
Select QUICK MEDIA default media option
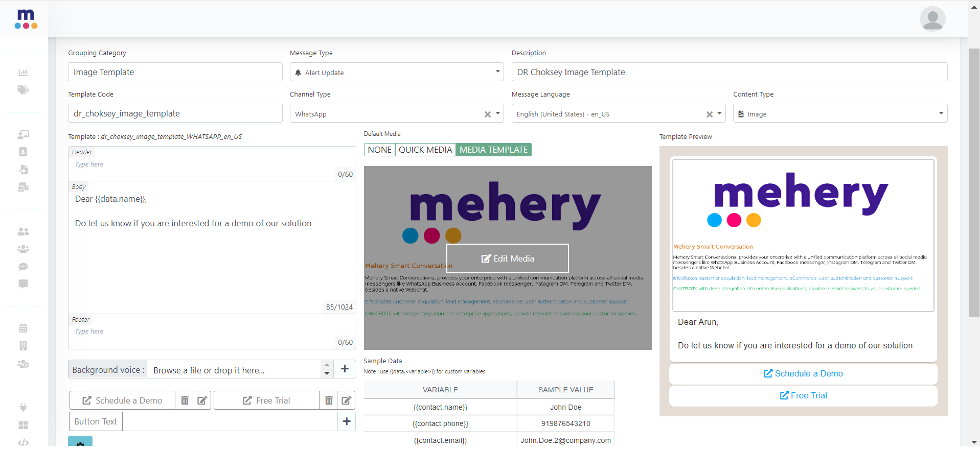(425, 150)
